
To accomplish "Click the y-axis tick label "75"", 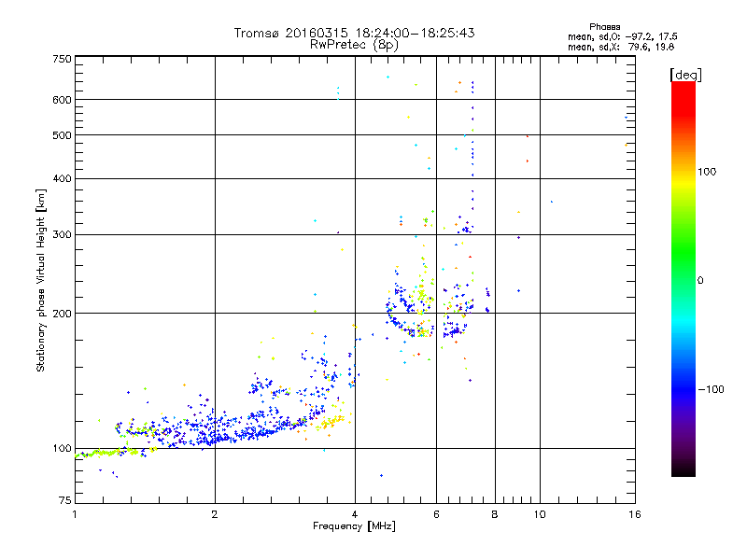I will click(x=65, y=500).
